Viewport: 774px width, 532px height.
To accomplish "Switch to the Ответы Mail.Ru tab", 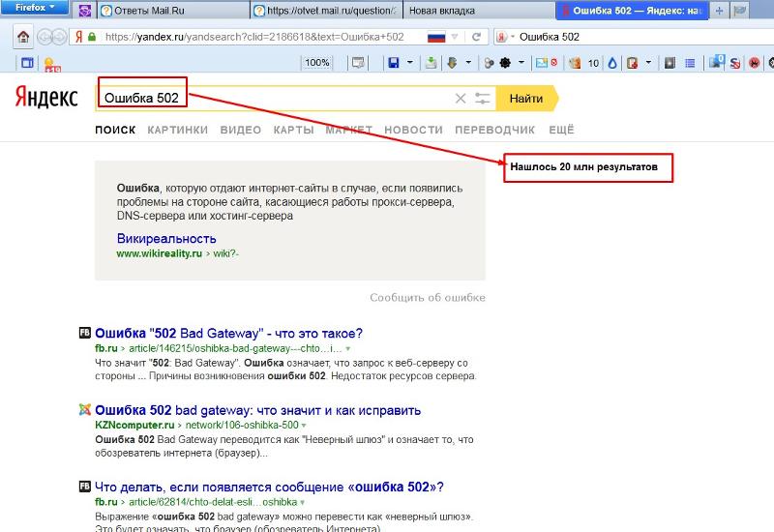I will 173,11.
